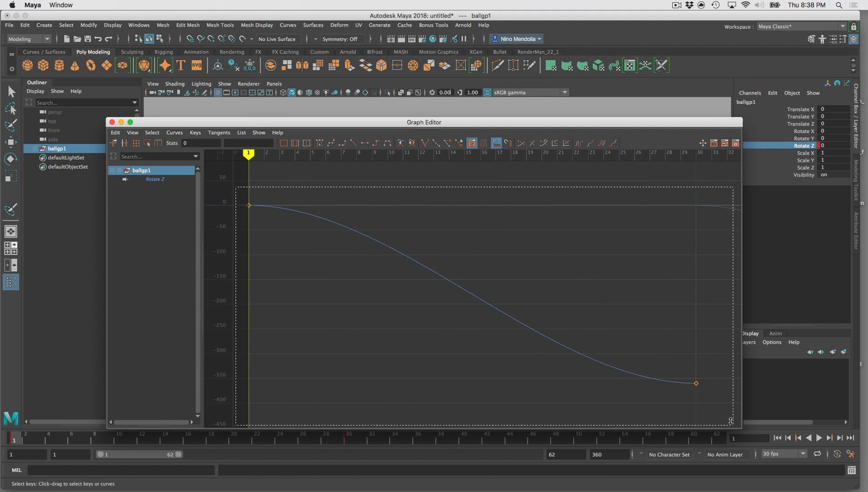The height and width of the screenshot is (492, 868).
Task: Click the SVG tool shelf icon
Action: click(196, 65)
